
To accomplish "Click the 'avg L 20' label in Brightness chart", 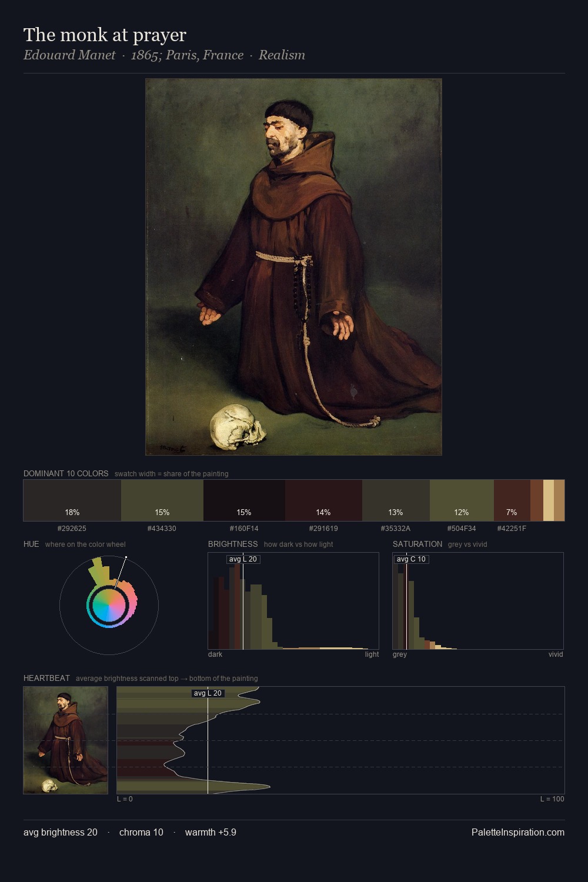I will click(243, 559).
